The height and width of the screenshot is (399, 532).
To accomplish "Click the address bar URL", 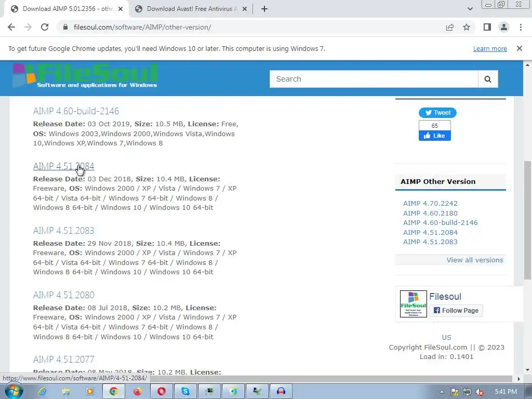I will pos(142,27).
